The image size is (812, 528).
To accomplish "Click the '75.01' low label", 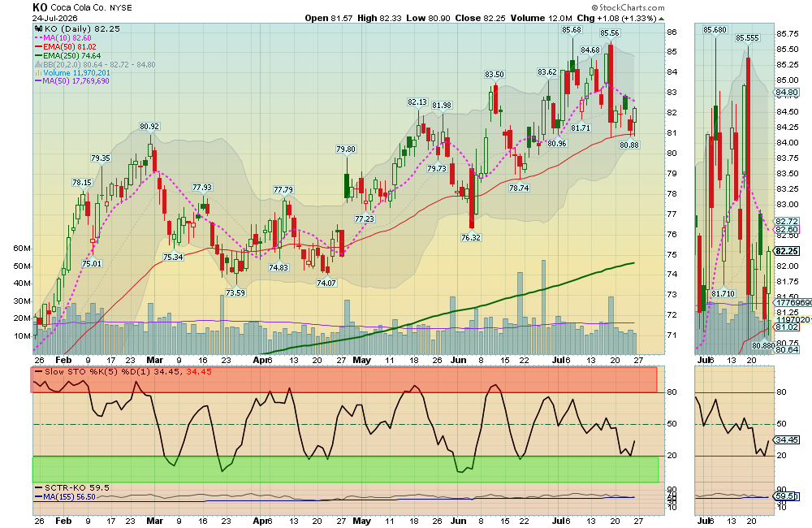I will 92,263.
